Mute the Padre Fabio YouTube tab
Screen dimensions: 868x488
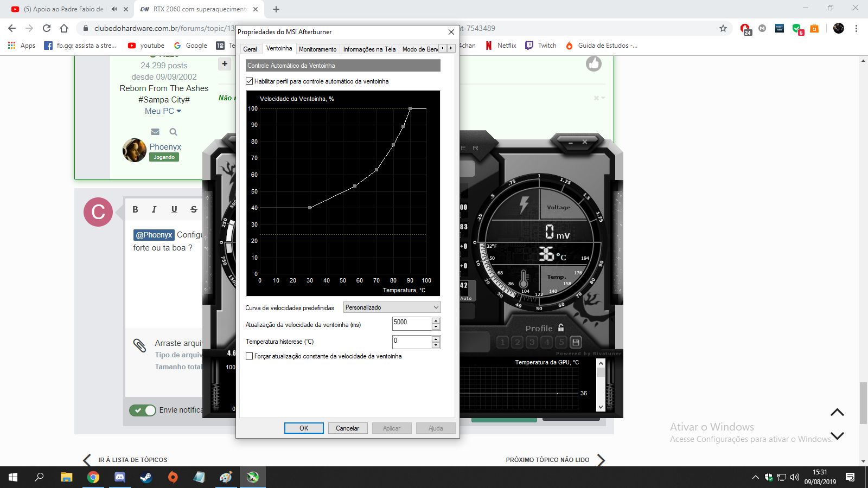click(114, 9)
